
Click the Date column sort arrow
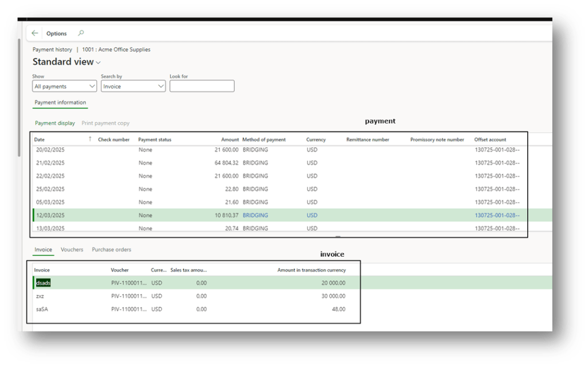click(x=90, y=140)
